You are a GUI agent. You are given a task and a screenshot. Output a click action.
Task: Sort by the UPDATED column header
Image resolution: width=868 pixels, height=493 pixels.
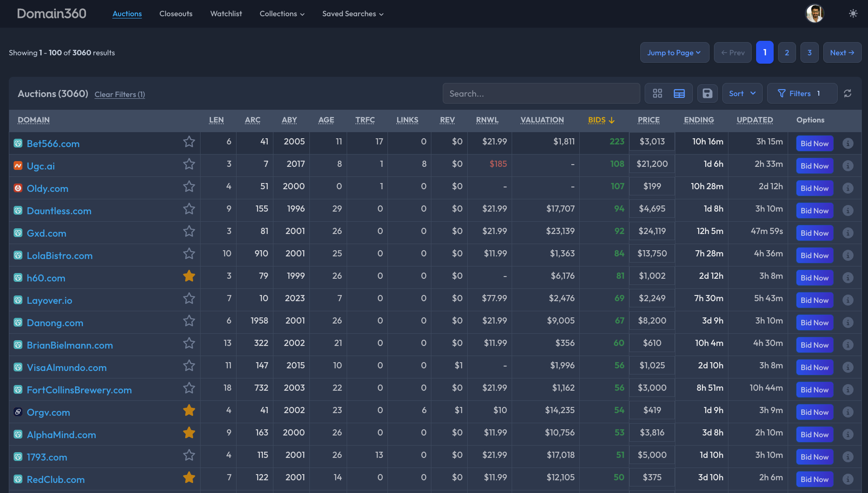(x=755, y=120)
